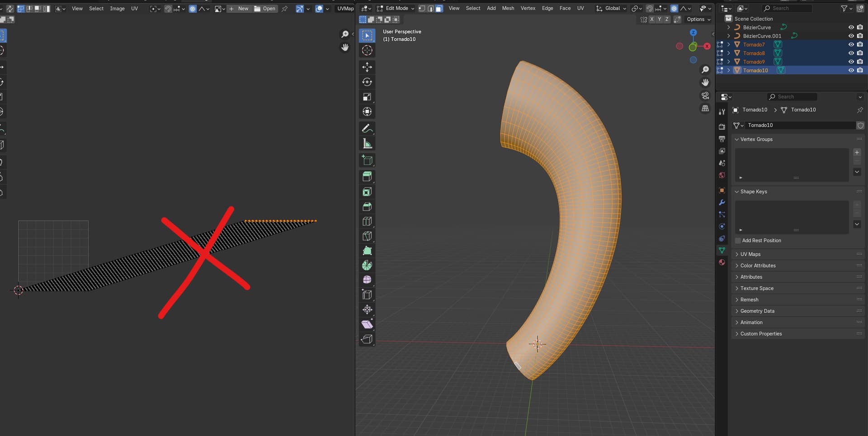Open the Mesh menu
This screenshot has height=436, width=868.
click(508, 9)
